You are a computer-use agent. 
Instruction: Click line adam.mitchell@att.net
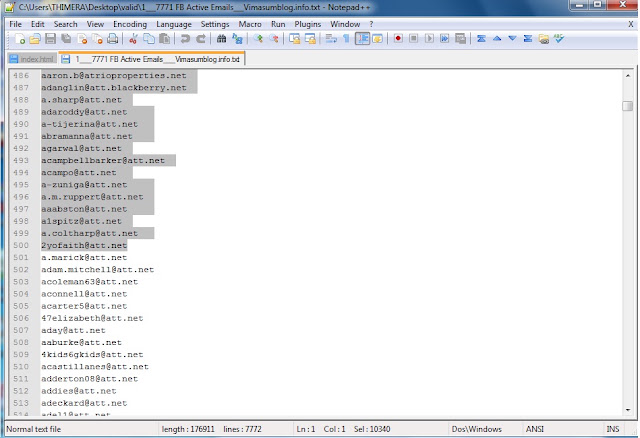pyautogui.click(x=98, y=270)
